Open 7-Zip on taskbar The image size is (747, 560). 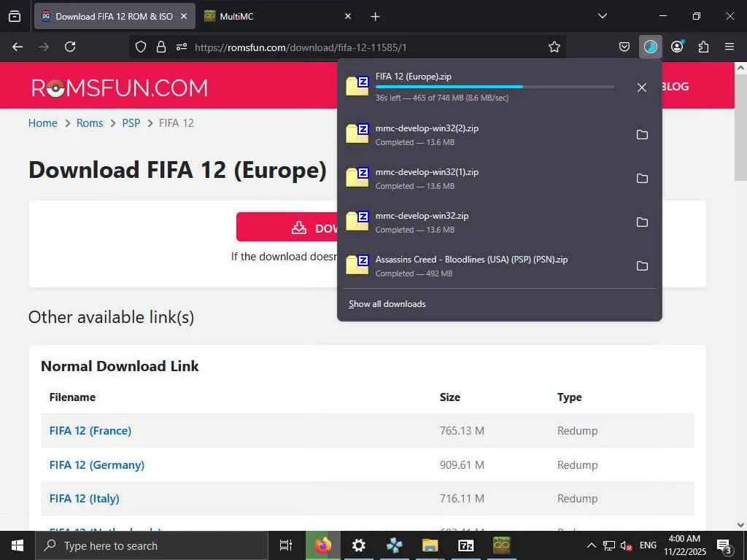pos(465,545)
